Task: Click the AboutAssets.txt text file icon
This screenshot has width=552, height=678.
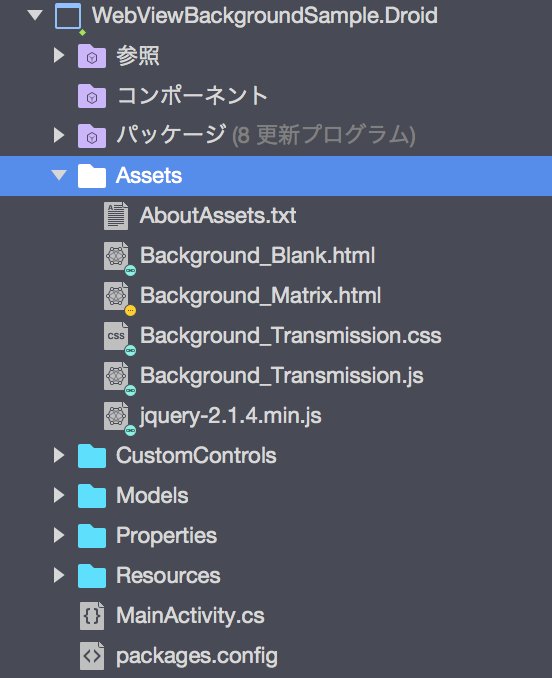Action: (116, 215)
